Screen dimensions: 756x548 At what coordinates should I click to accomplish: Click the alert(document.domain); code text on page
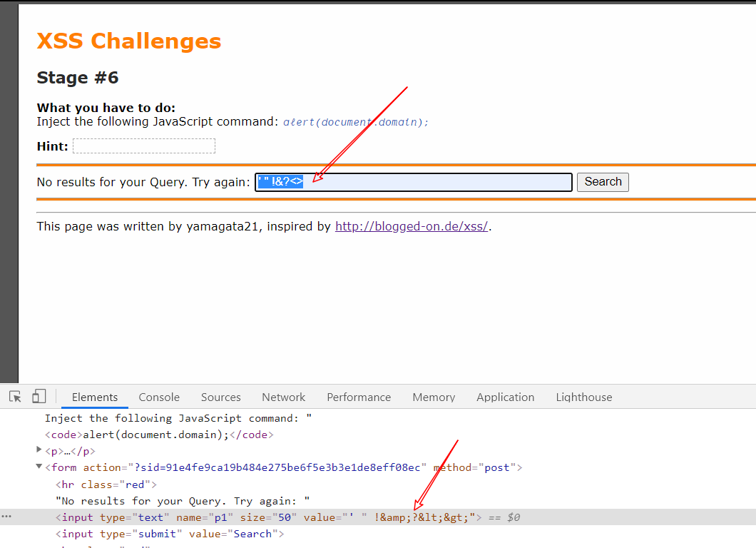click(356, 122)
